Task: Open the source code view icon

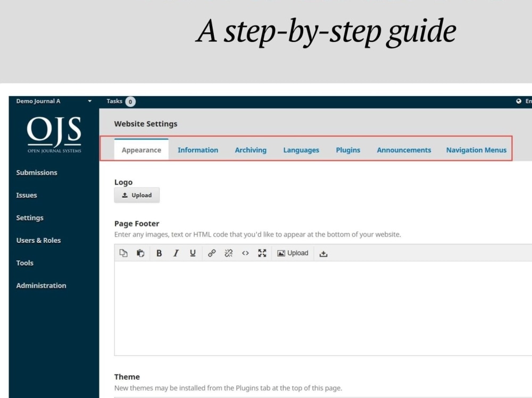Action: coord(245,253)
